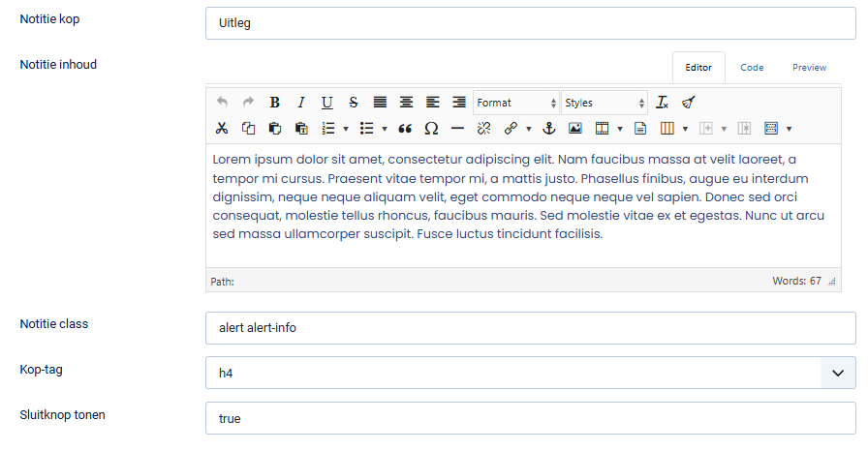This screenshot has height=451, width=868.
Task: Click the Redo arrow icon
Action: [x=248, y=103]
